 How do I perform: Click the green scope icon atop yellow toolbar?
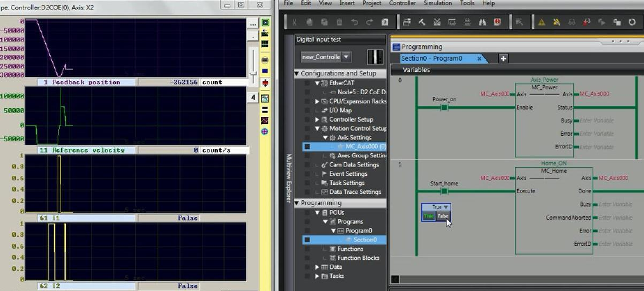266,22
